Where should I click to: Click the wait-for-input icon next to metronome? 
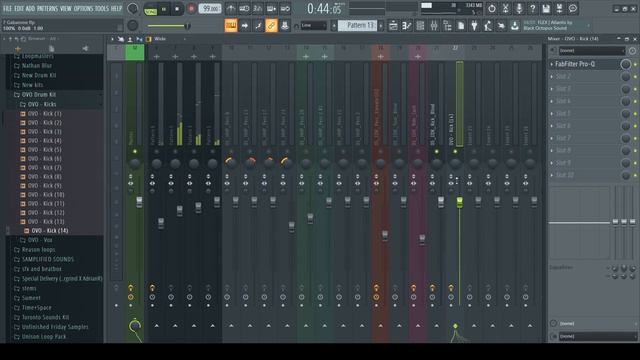[x=244, y=9]
